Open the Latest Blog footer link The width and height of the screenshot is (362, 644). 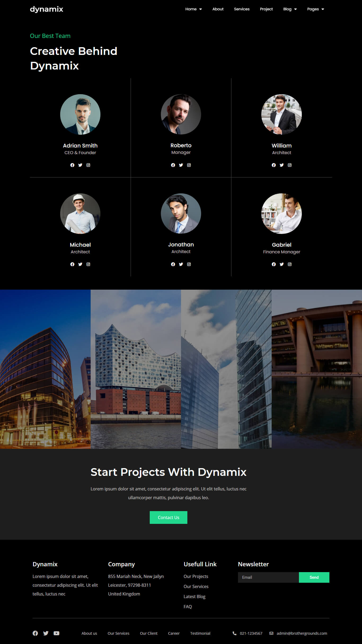click(x=195, y=597)
